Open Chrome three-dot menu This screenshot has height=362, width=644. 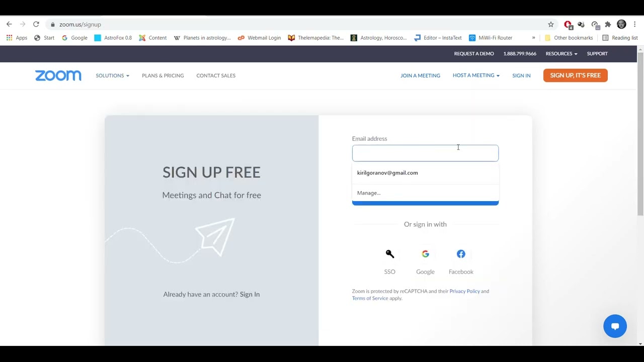(635, 24)
